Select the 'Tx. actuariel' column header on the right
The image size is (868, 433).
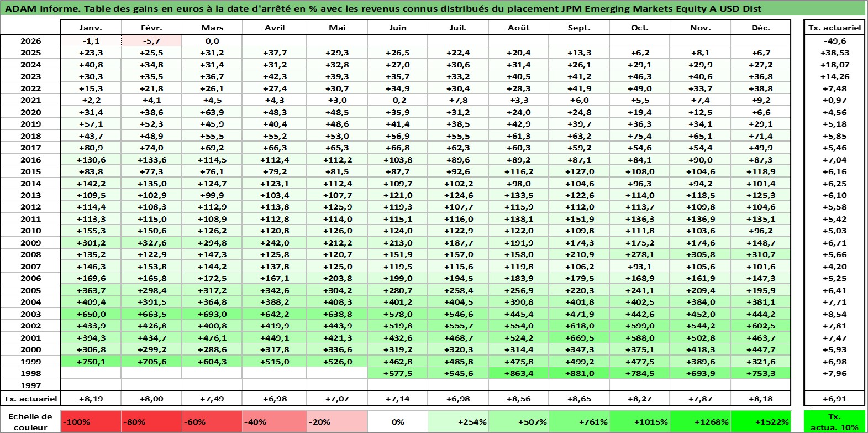click(x=834, y=28)
